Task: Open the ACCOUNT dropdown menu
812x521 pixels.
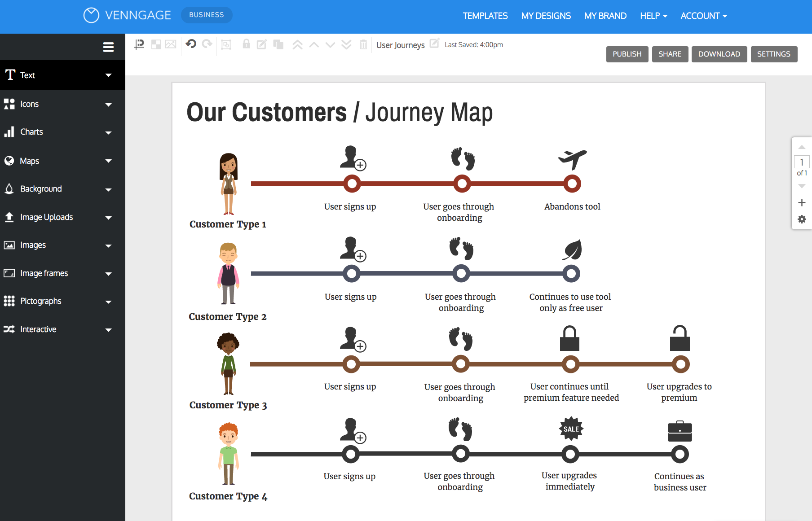Action: 703,16
